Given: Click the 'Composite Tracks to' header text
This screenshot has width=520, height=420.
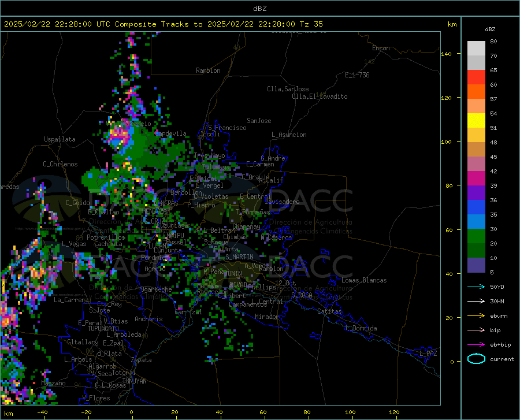Looking at the screenshot, I should [158, 24].
